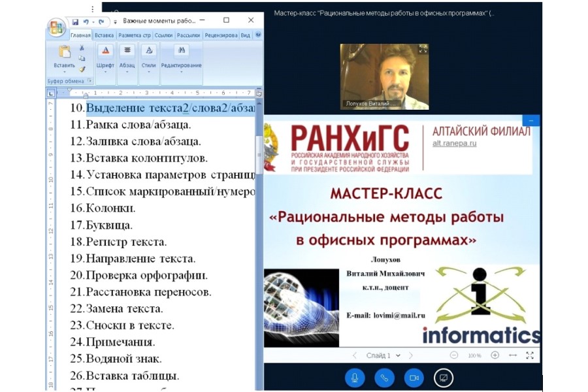Open the Разметка стр ribbon tab
This screenshot has width=588, height=392.
coord(134,35)
